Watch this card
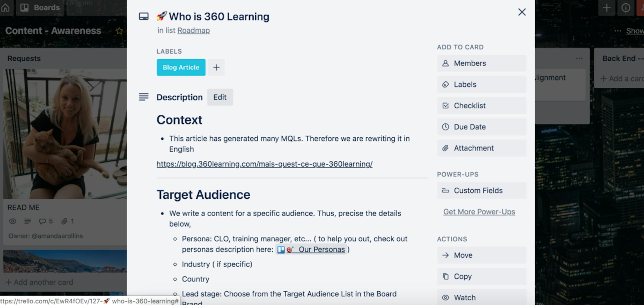This screenshot has width=644, height=305. 482,297
